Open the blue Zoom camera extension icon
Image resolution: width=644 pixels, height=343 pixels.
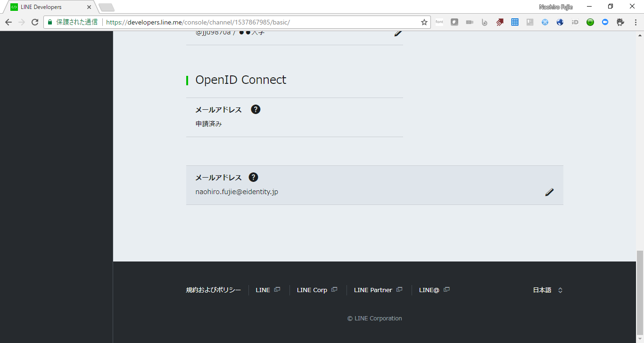coord(605,22)
